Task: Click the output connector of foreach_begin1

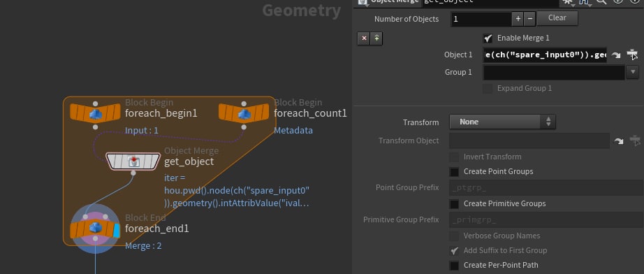Action: [95, 127]
